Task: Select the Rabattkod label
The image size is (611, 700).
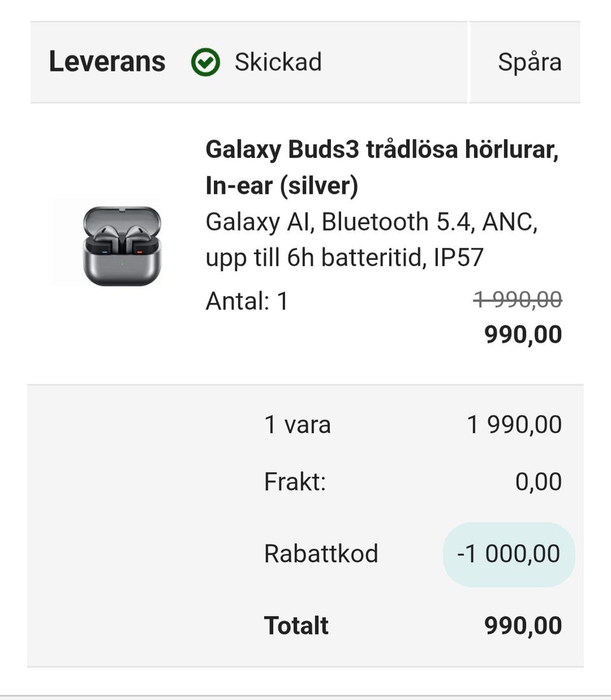Action: tap(321, 554)
